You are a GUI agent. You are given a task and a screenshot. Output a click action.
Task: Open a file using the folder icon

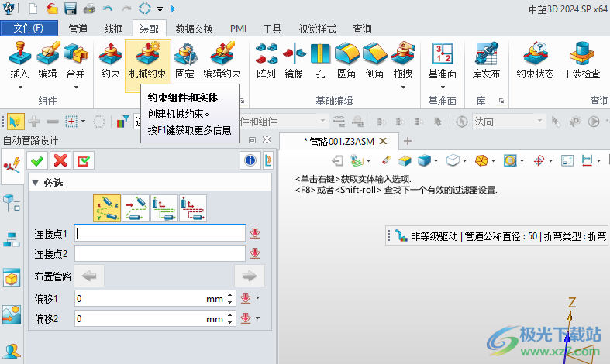point(51,9)
